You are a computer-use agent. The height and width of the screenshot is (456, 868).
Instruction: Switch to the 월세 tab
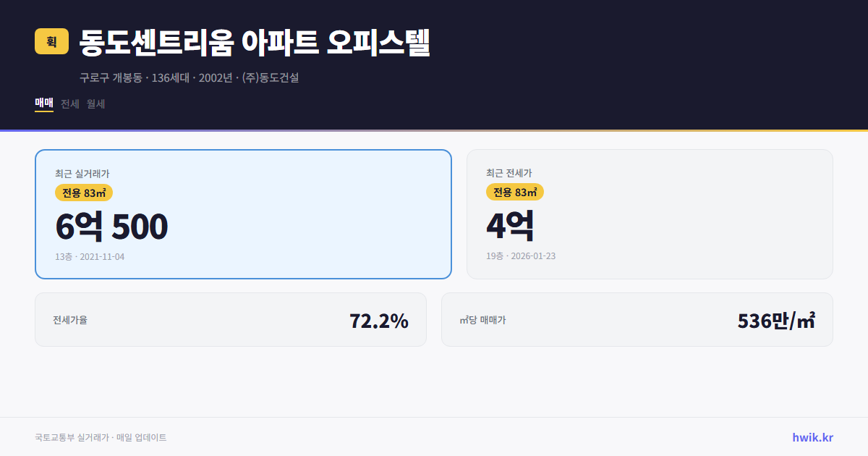(95, 104)
